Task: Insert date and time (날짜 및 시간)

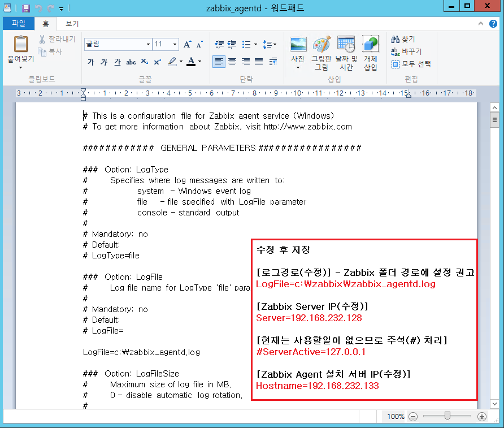Action: (346, 53)
